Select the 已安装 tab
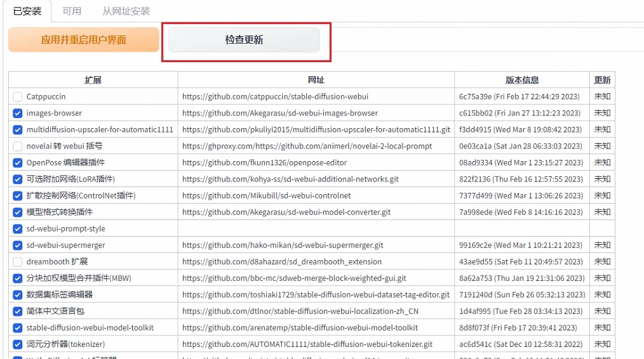Image resolution: width=644 pixels, height=359 pixels. (x=27, y=11)
